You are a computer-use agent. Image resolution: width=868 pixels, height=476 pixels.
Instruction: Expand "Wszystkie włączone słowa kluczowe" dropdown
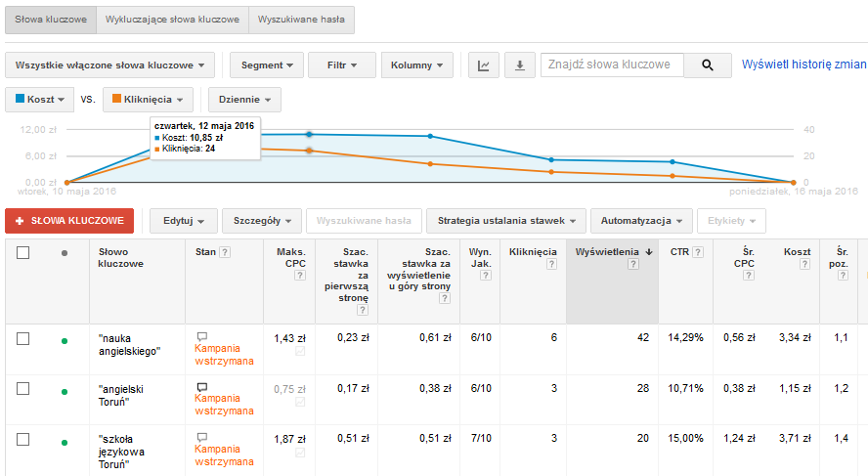click(x=109, y=65)
